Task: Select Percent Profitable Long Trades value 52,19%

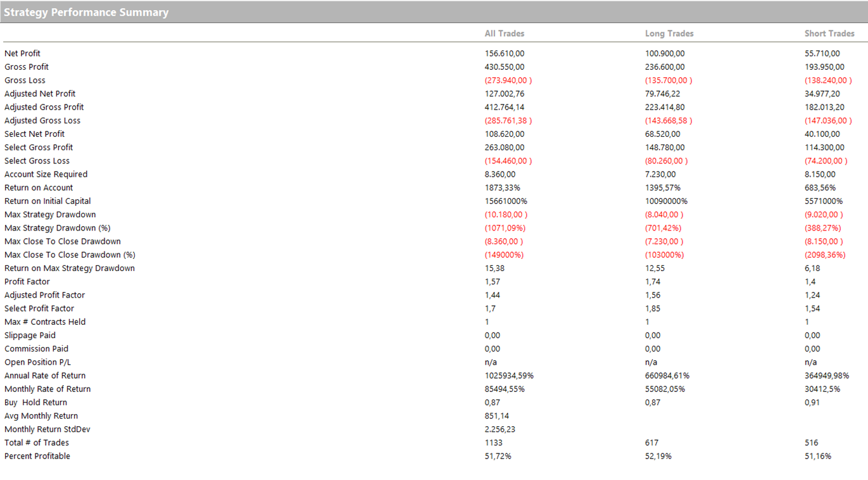Action: coord(658,457)
